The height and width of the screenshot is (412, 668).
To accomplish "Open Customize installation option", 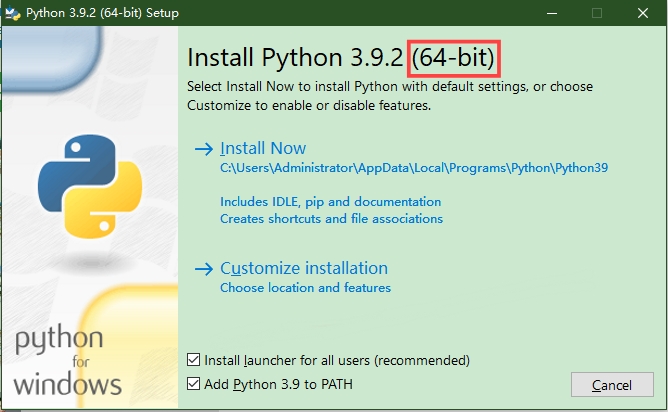I will [x=304, y=268].
